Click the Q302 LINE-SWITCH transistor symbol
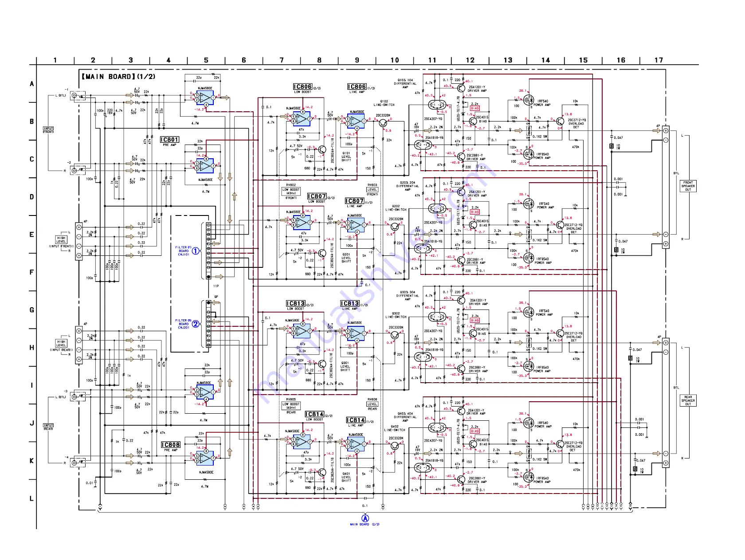 point(394,336)
